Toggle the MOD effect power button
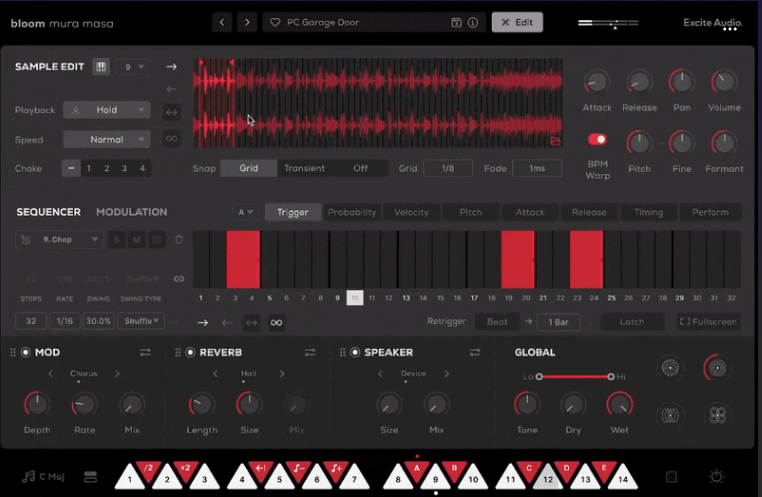The height and width of the screenshot is (497, 762). tap(26, 352)
